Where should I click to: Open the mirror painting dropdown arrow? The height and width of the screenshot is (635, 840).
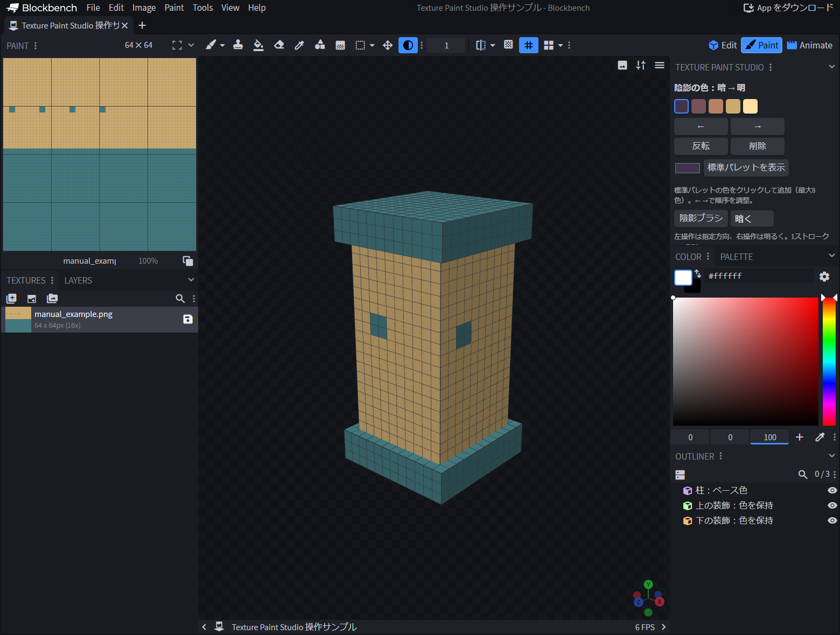(x=493, y=46)
